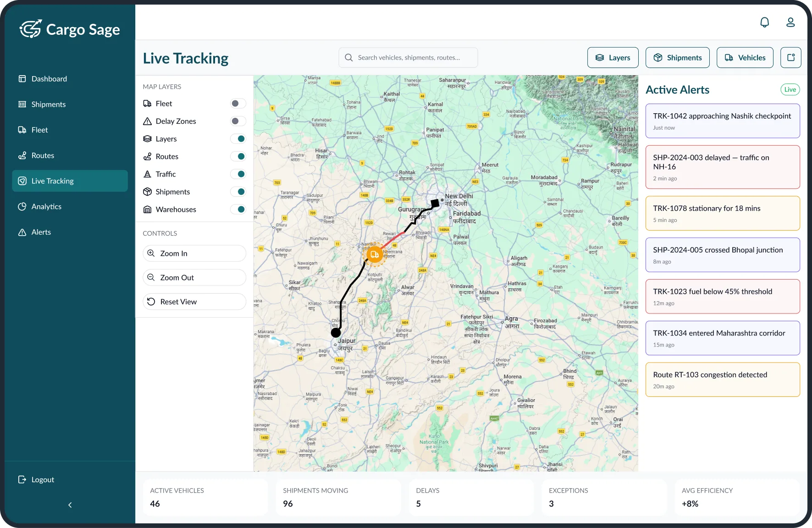Select the orange truck marker on map
The image size is (812, 528).
(374, 254)
